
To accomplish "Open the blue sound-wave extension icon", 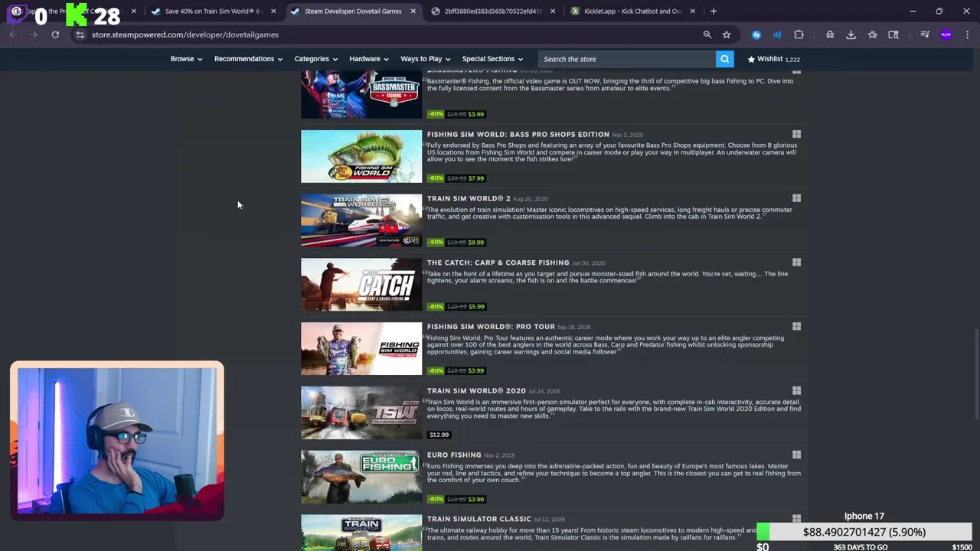I will tap(777, 34).
